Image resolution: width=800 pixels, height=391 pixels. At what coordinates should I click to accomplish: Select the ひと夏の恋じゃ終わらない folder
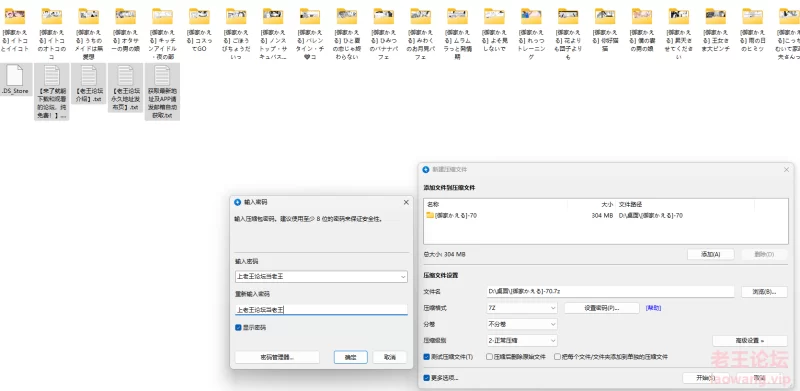pos(347,33)
